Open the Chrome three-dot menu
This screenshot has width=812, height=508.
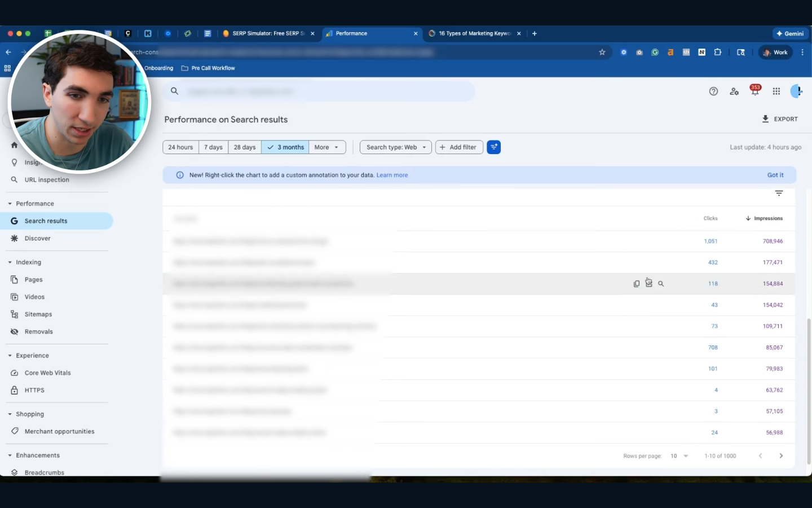(x=802, y=52)
